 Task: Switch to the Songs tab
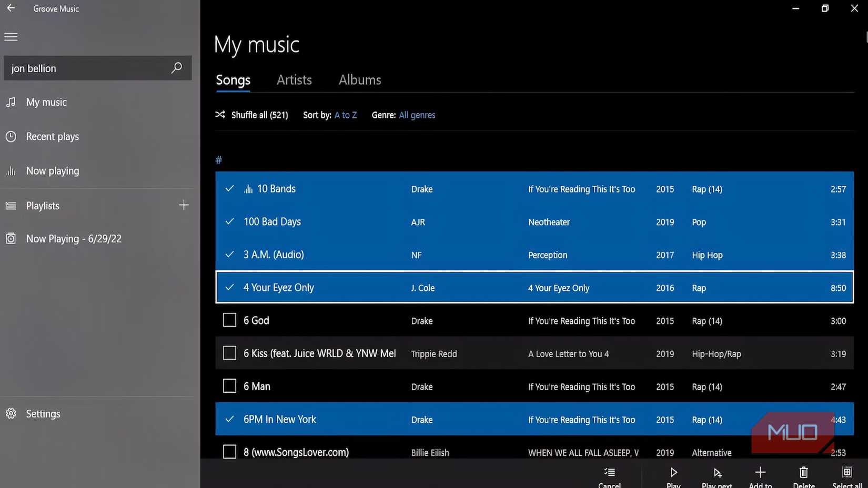pyautogui.click(x=233, y=80)
